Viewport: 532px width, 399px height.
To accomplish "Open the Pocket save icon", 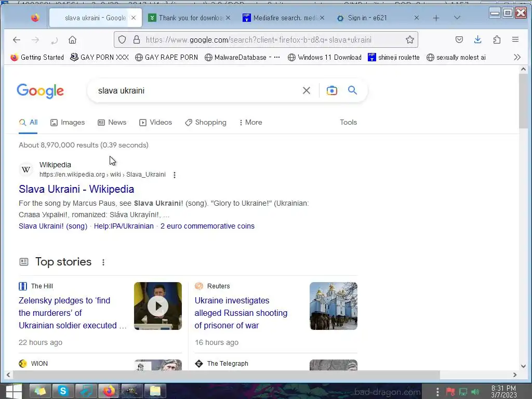I will click(x=459, y=39).
